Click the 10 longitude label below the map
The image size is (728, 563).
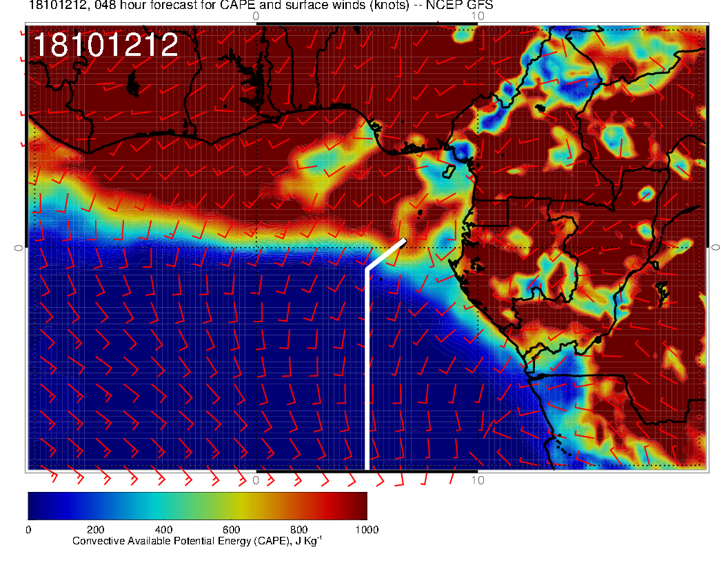click(x=477, y=480)
